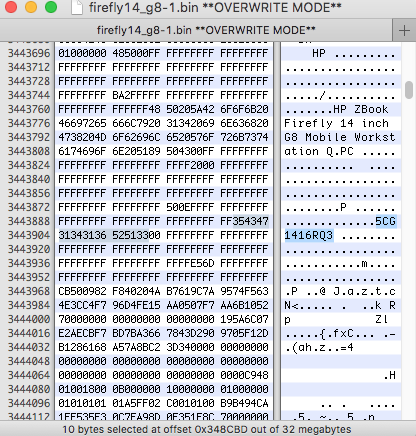This screenshot has height=436, width=416.
Task: Click hex bytes 485000FF
Action: pos(136,53)
